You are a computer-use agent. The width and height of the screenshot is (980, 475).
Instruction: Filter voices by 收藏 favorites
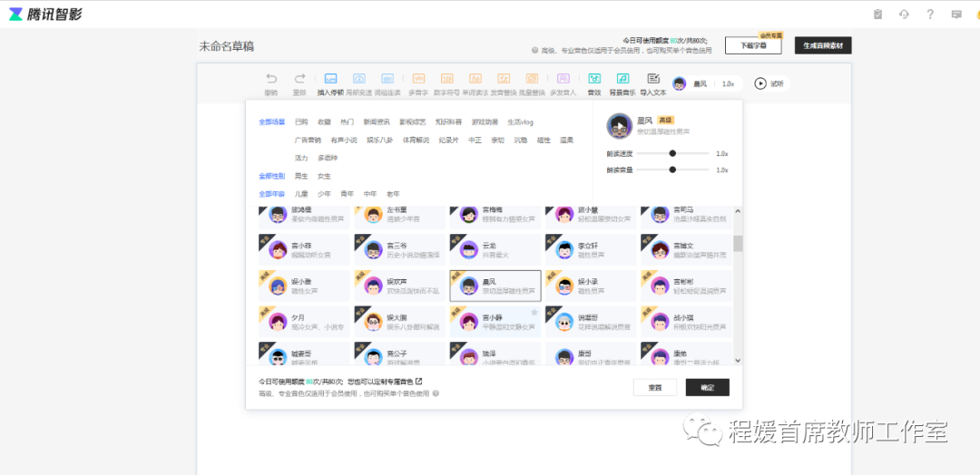[324, 121]
